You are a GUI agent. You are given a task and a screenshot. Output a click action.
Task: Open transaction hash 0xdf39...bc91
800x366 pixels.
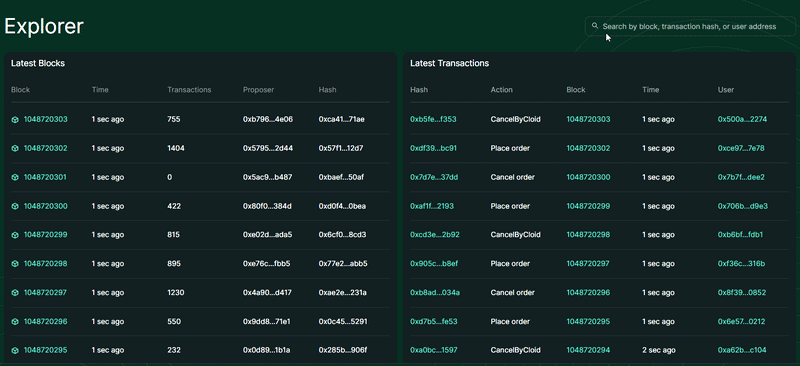[x=434, y=149]
